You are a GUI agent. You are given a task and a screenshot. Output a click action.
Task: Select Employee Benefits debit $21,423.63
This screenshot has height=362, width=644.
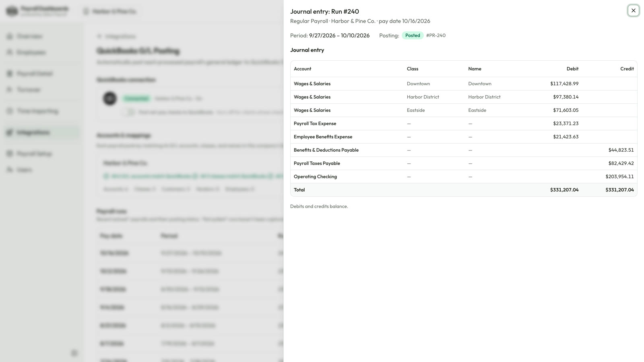pyautogui.click(x=566, y=137)
